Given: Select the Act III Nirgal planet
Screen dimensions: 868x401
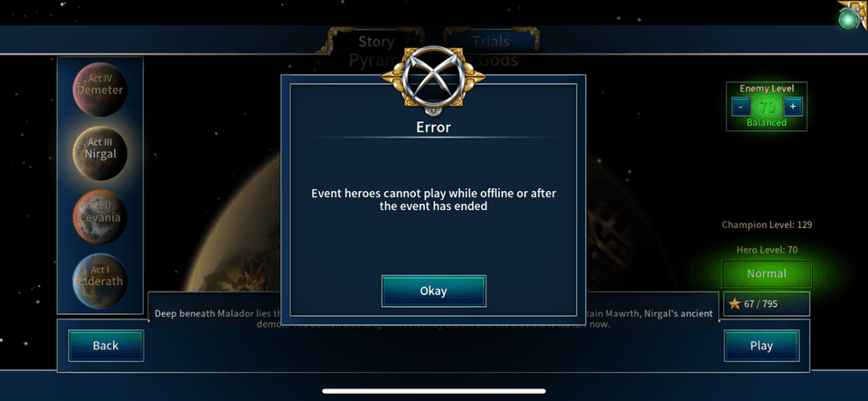Looking at the screenshot, I should [100, 153].
